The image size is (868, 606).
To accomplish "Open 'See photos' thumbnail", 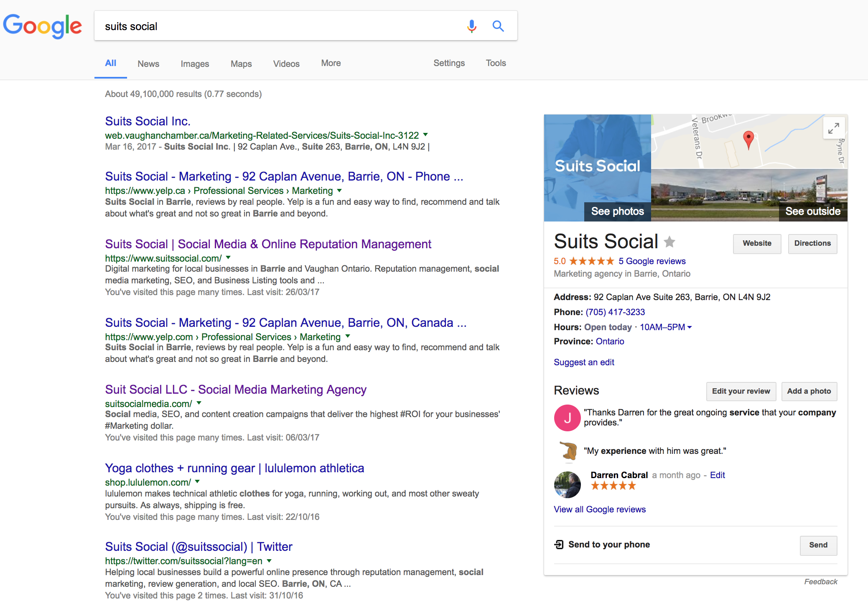I will [x=598, y=168].
